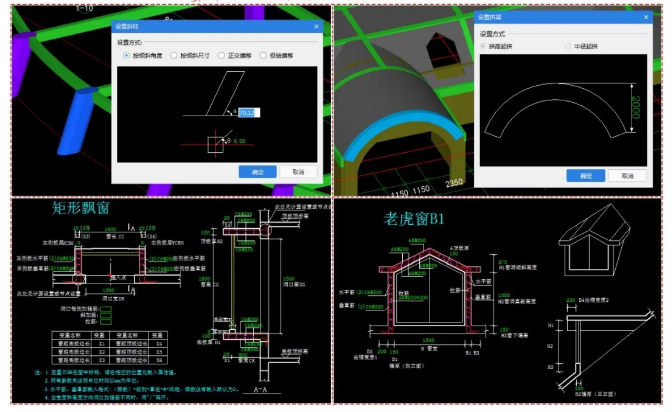Confirm with 确定 in 设置斜柱 dialog
This screenshot has width=672, height=412.
(258, 172)
